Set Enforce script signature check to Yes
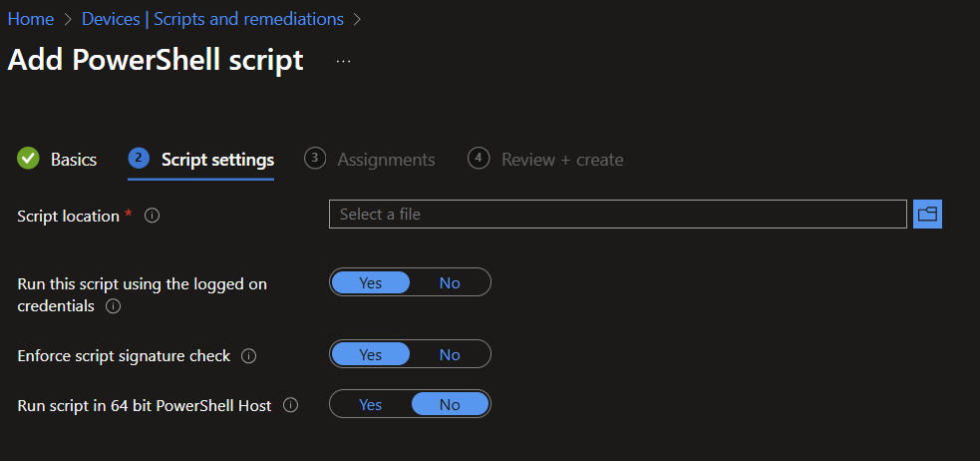The image size is (980, 461). pos(370,354)
